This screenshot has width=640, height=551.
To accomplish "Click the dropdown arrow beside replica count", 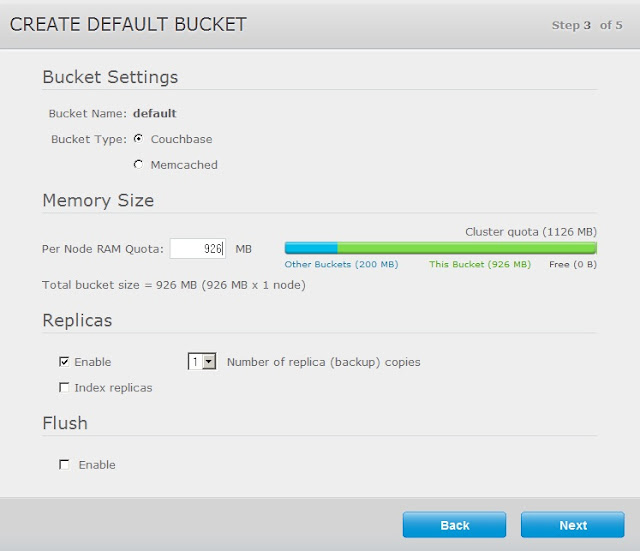I will [209, 362].
